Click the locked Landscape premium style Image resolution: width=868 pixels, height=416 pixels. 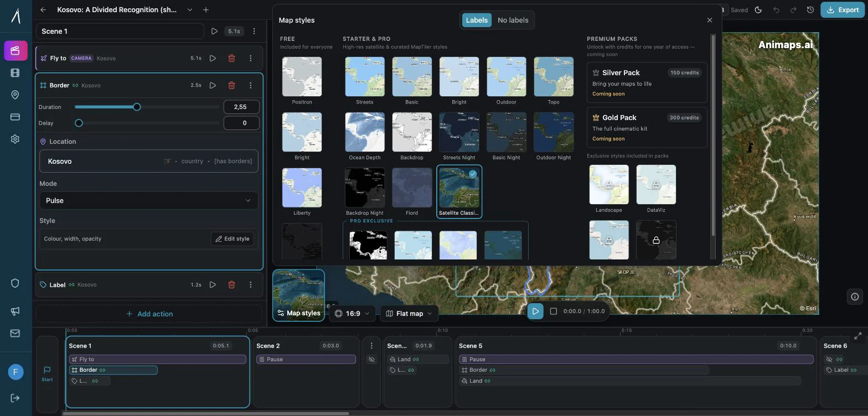coord(609,189)
